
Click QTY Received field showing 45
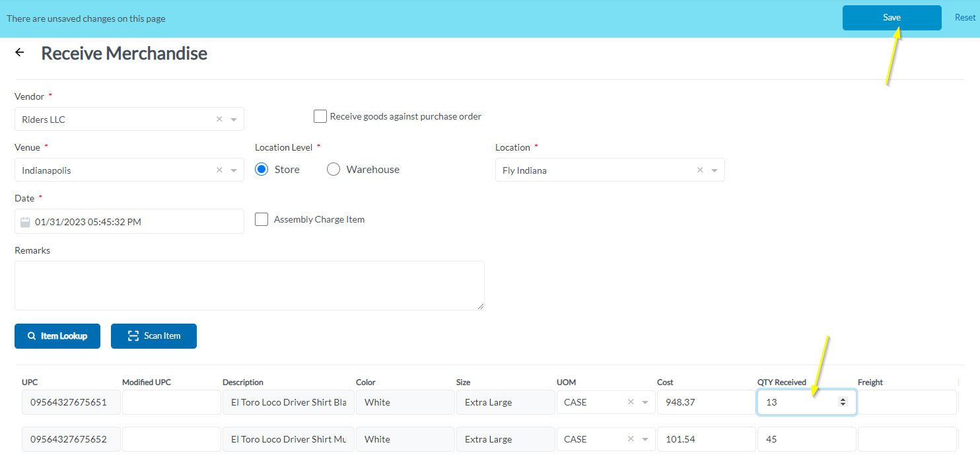coord(807,439)
